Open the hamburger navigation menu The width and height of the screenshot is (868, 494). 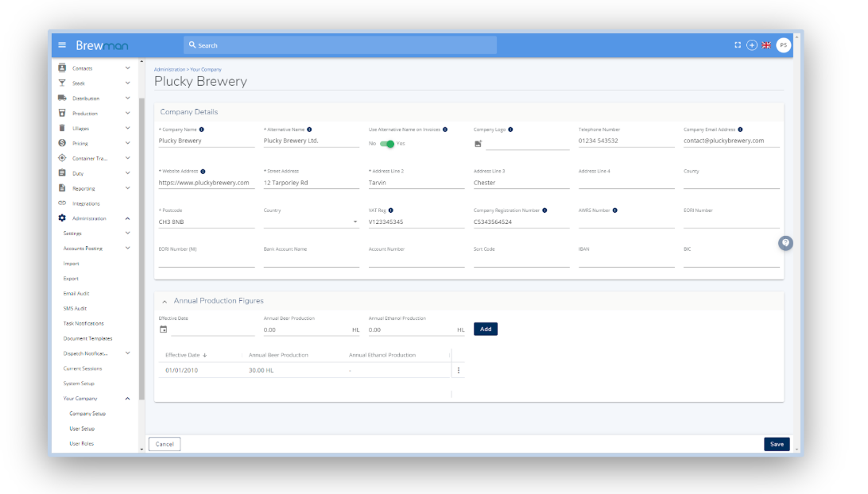[x=62, y=44]
